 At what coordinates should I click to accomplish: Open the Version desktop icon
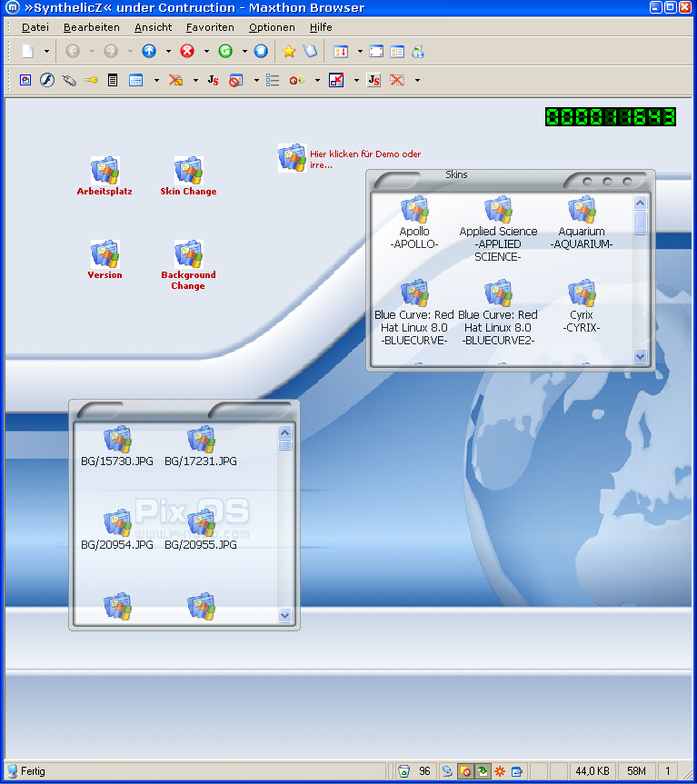pos(105,260)
